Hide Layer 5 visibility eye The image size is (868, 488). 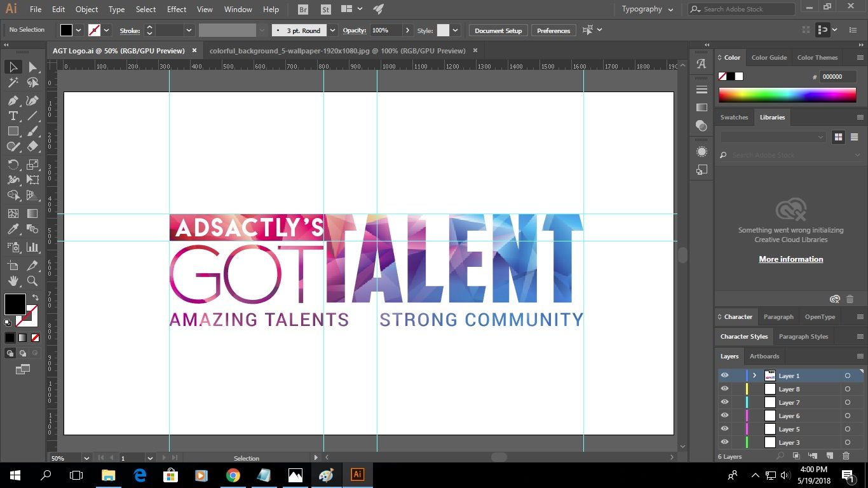tap(724, 429)
